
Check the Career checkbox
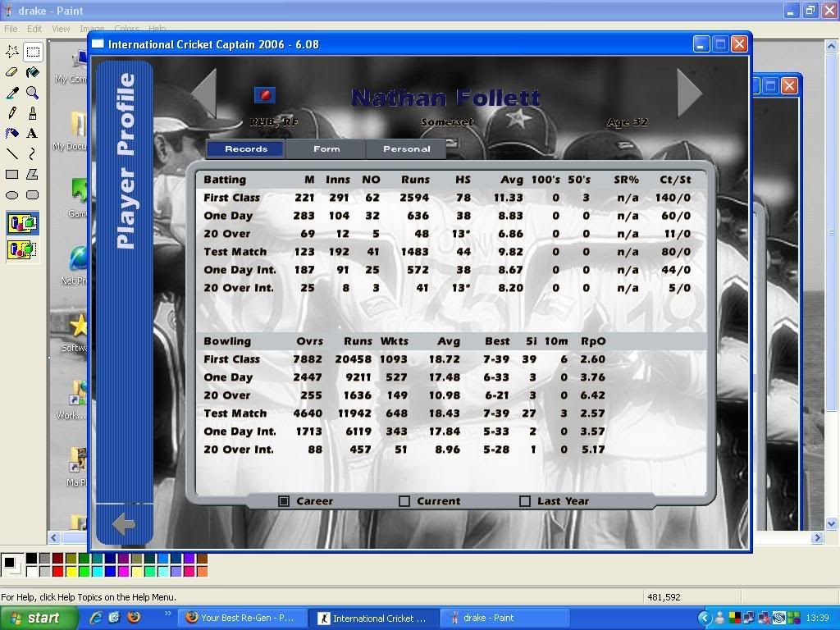[284, 501]
